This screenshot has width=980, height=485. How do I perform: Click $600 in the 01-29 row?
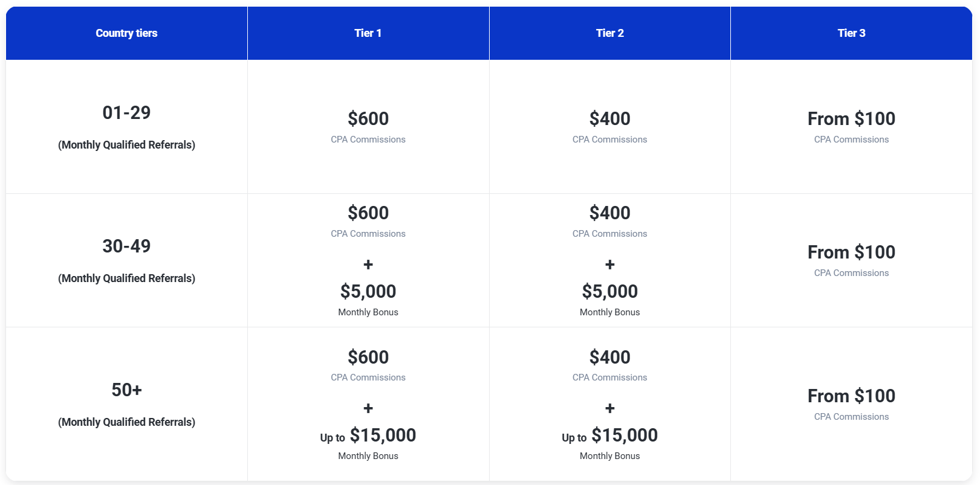click(368, 119)
